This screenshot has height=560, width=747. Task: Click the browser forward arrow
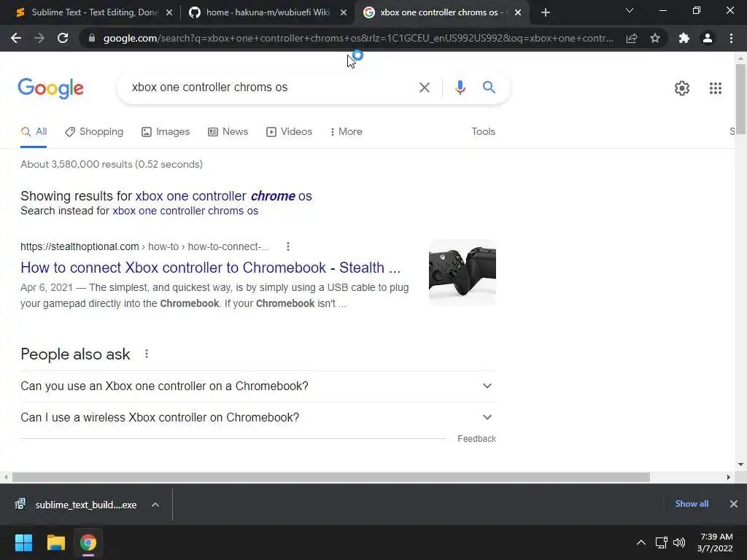39,38
